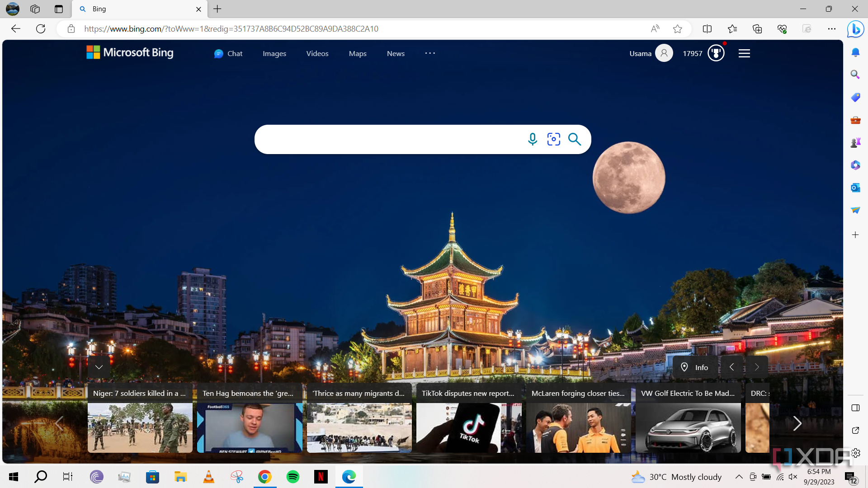Open the games icon in the Edge sidebar
The width and height of the screenshot is (868, 488).
coord(855,142)
